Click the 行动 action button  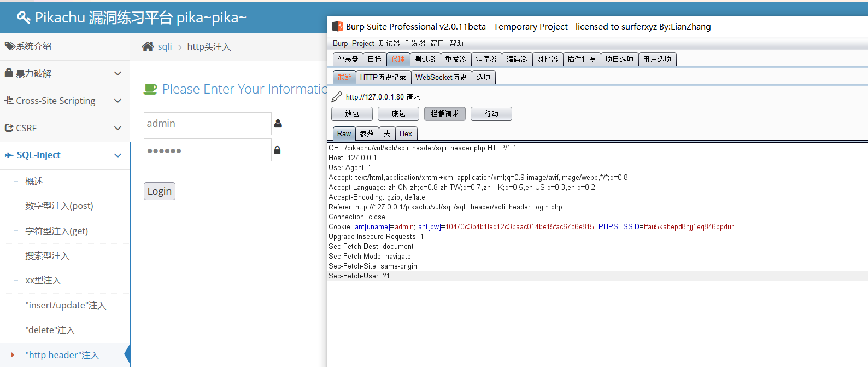pyautogui.click(x=491, y=114)
